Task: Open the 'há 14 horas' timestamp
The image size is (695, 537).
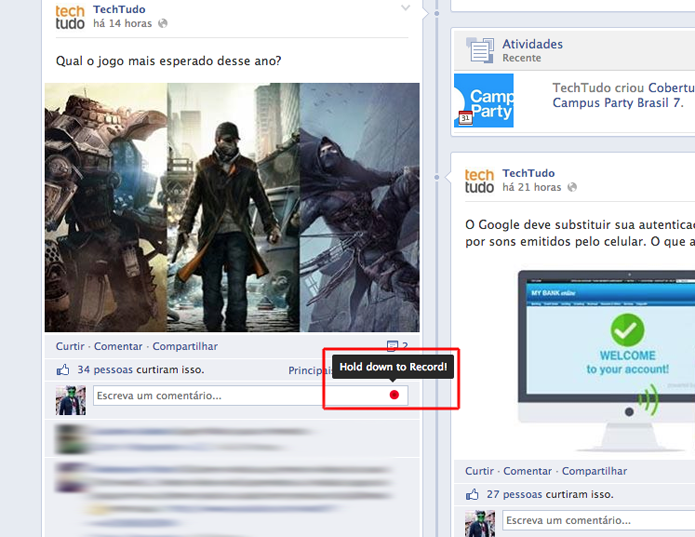Action: (122, 23)
